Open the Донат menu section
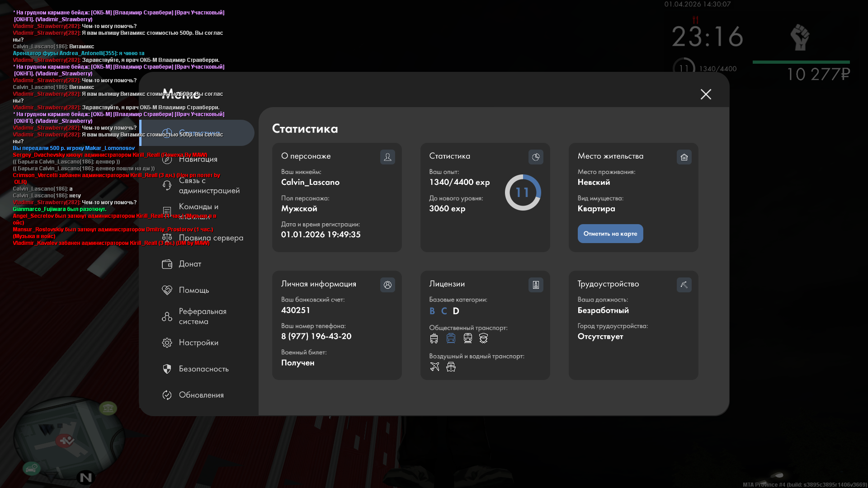 click(190, 264)
